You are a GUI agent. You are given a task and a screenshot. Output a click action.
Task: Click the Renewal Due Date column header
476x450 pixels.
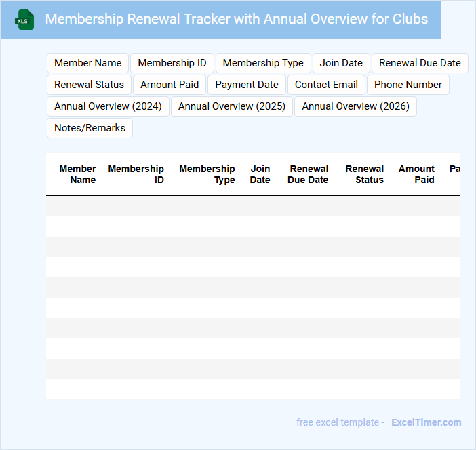[308, 174]
